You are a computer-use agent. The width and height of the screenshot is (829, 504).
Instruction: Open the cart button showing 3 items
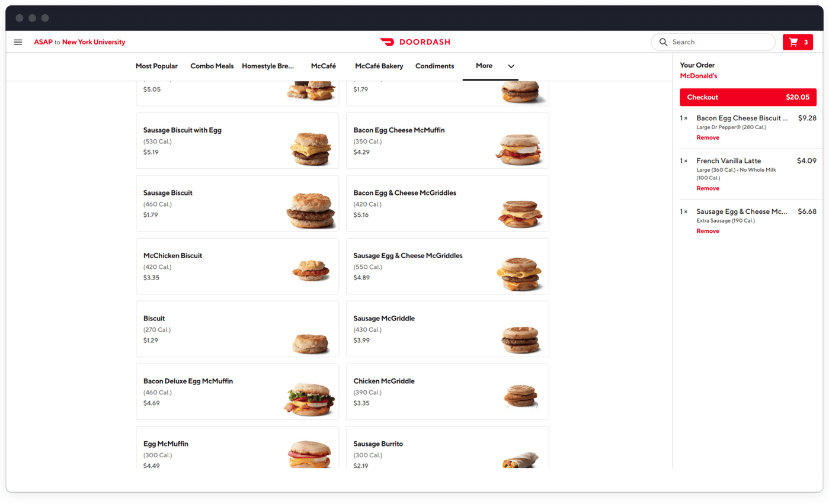[798, 42]
